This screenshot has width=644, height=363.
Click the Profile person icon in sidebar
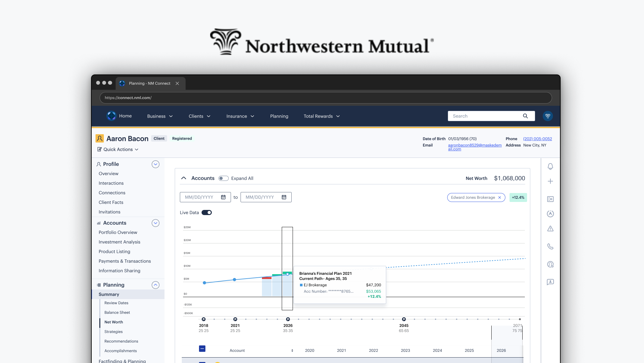coord(99,164)
